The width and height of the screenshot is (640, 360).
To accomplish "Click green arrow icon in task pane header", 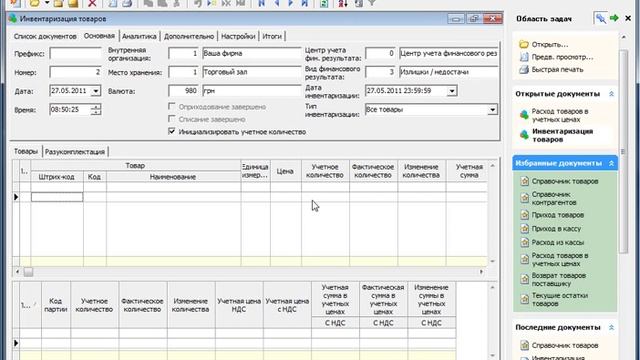I will pos(614,18).
